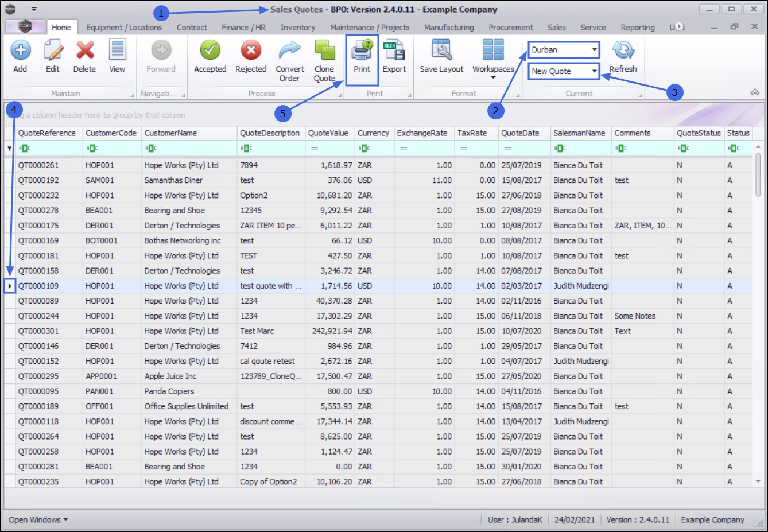
Task: Click the Forward navigation icon
Action: [161, 51]
